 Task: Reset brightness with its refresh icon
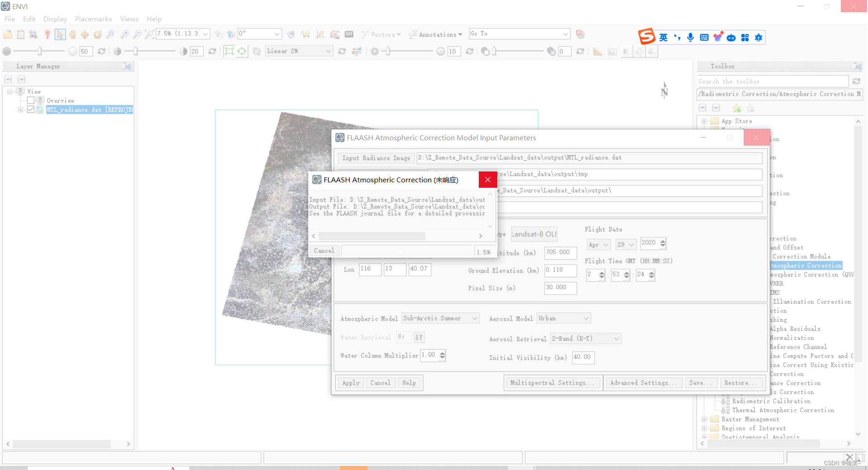click(102, 51)
